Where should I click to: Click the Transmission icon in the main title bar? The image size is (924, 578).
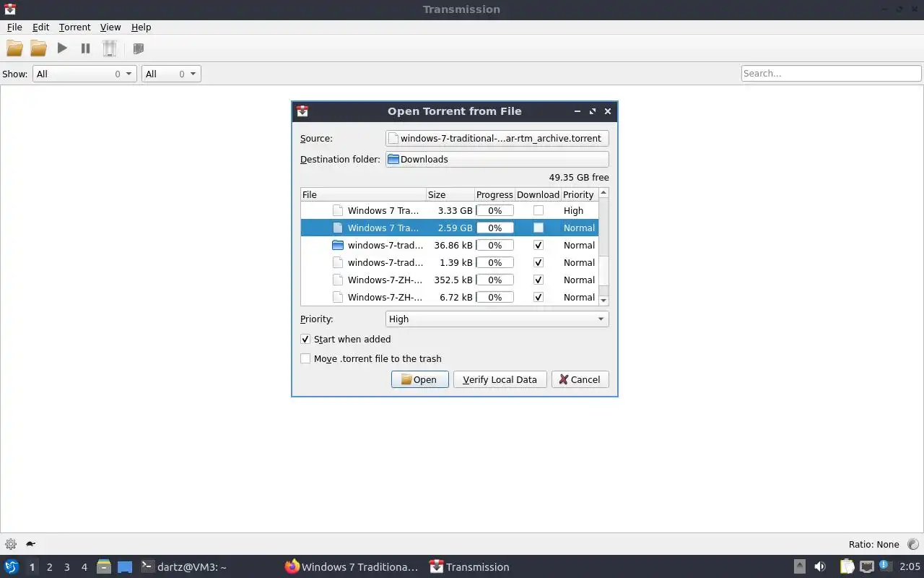point(9,9)
